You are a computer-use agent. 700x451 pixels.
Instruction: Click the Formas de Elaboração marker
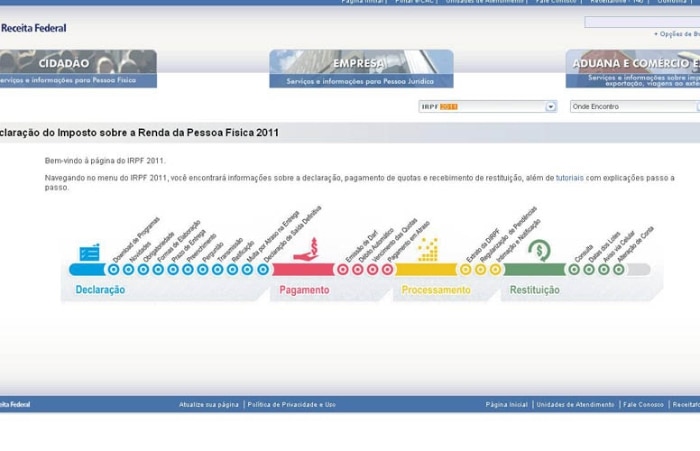(158, 269)
